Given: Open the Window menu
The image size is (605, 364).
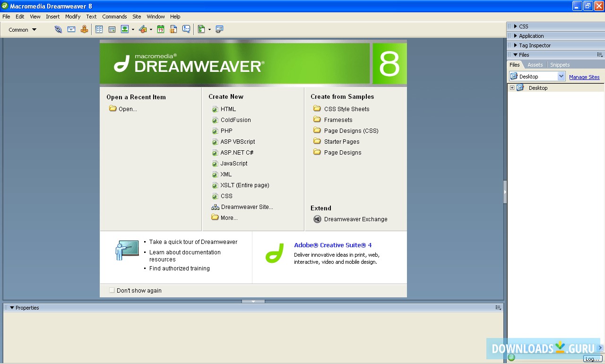Looking at the screenshot, I should coord(156,17).
